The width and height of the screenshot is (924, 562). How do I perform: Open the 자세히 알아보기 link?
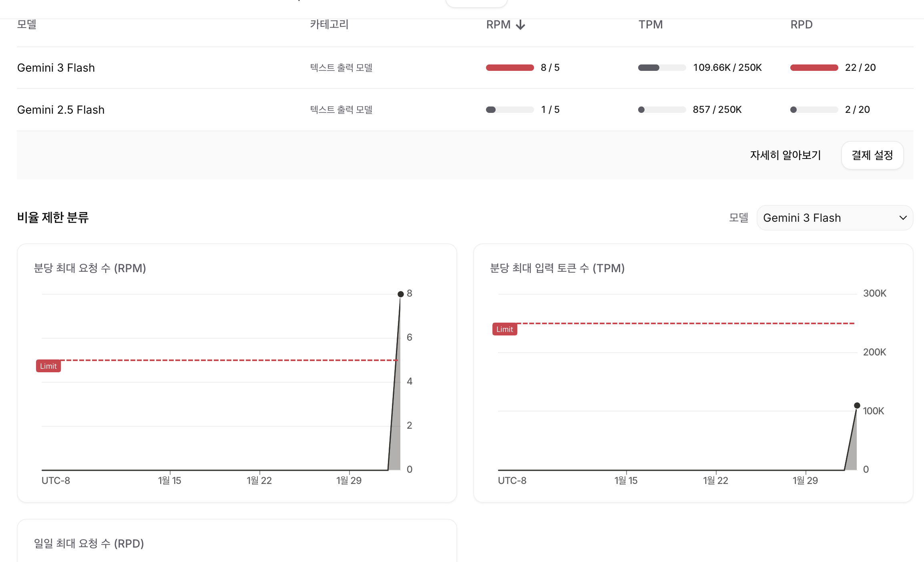pos(785,155)
